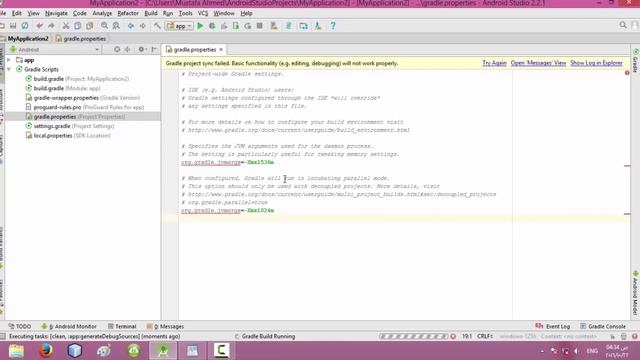Navigate forward with the right arrow icon

coord(143,26)
